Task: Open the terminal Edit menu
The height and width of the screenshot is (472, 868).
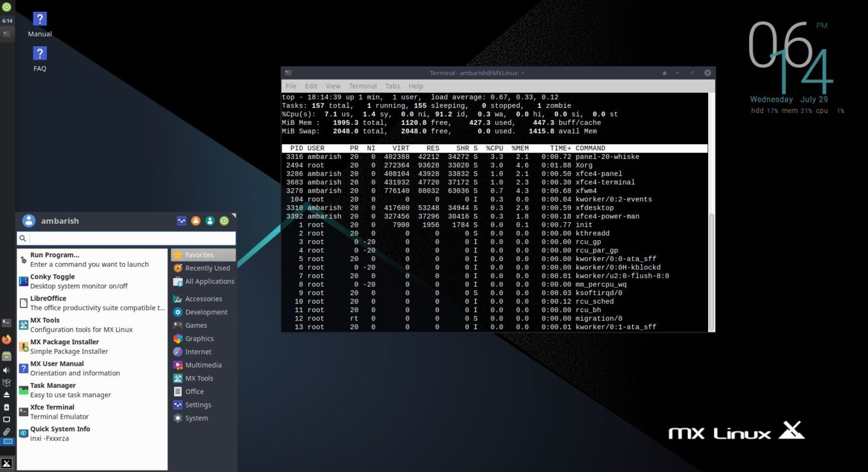Action: point(311,86)
